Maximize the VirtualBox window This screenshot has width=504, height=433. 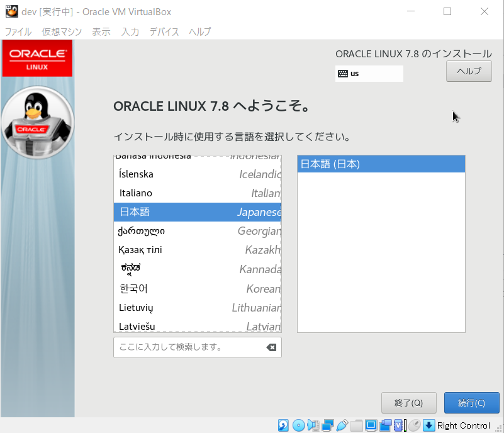pos(447,11)
